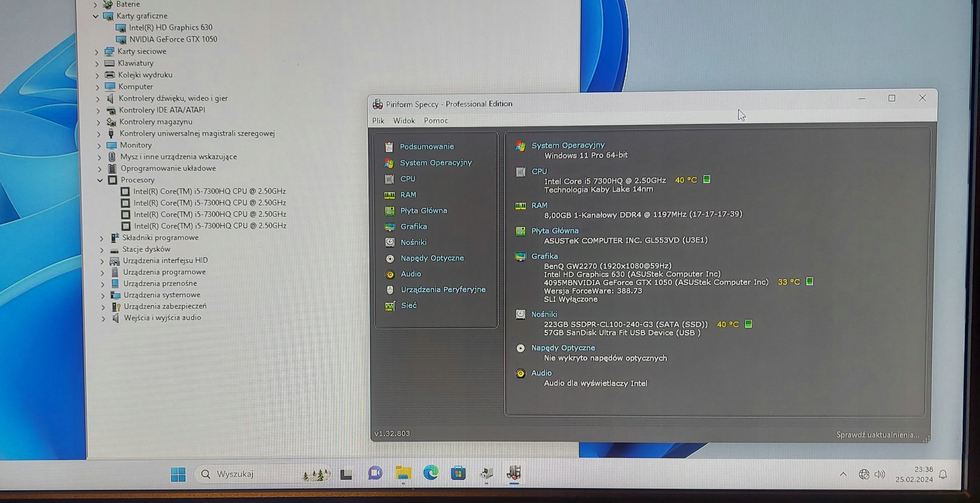This screenshot has width=980, height=503.
Task: Open the Widok menu
Action: (404, 121)
